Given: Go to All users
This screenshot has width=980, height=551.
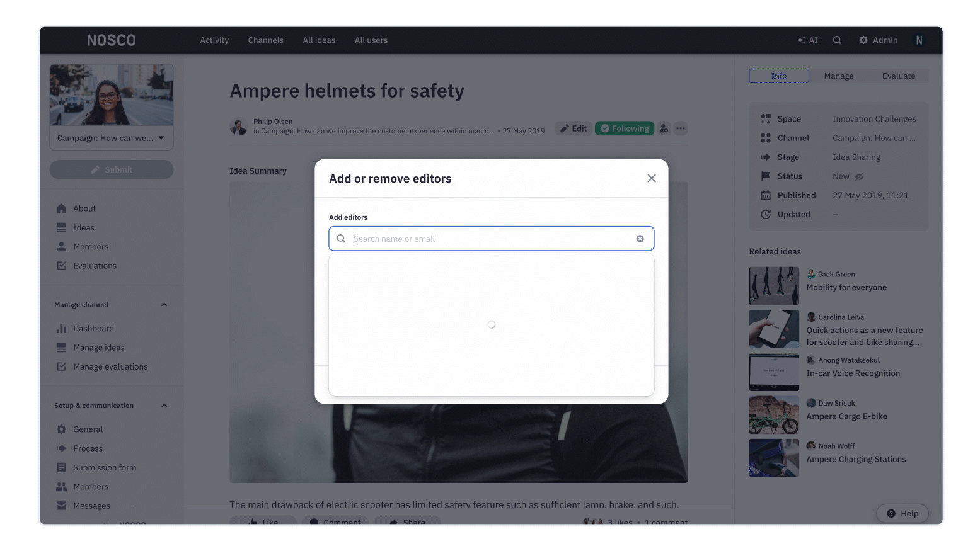Looking at the screenshot, I should click(371, 40).
